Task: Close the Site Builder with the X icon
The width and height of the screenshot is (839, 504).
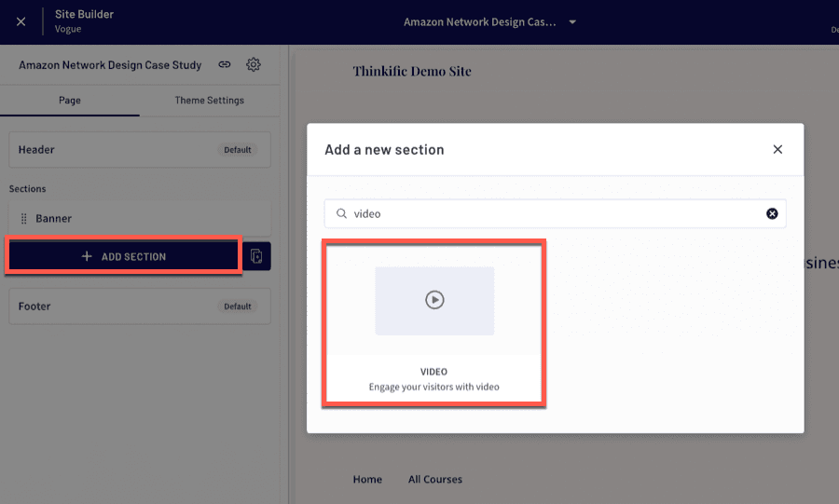Action: 21,22
